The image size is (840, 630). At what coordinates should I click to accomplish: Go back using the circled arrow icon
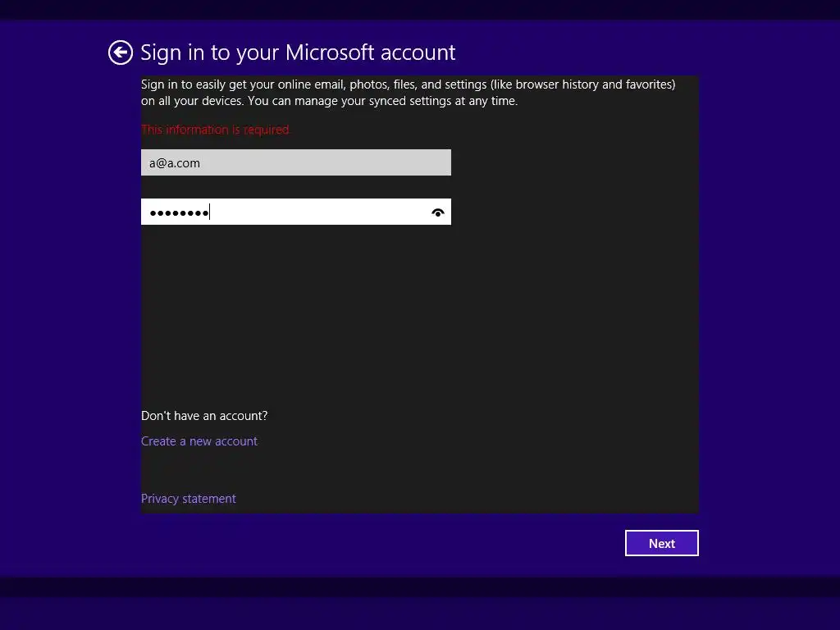point(120,52)
